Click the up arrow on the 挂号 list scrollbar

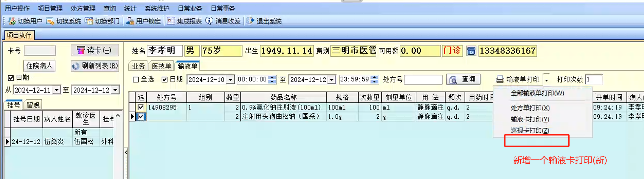(118, 116)
